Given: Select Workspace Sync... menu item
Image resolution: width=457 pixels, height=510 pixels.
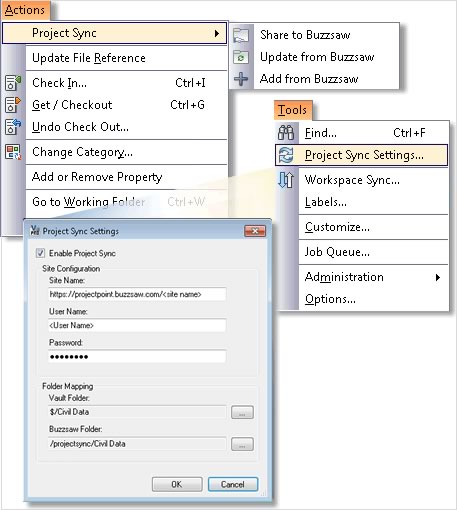Looking at the screenshot, I should (362, 180).
